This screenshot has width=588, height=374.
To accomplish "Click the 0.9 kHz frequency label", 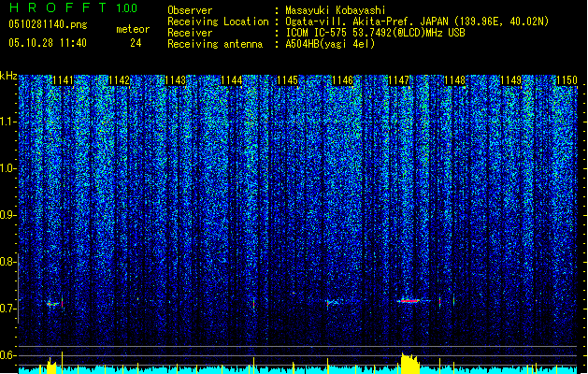I will click(x=8, y=215).
